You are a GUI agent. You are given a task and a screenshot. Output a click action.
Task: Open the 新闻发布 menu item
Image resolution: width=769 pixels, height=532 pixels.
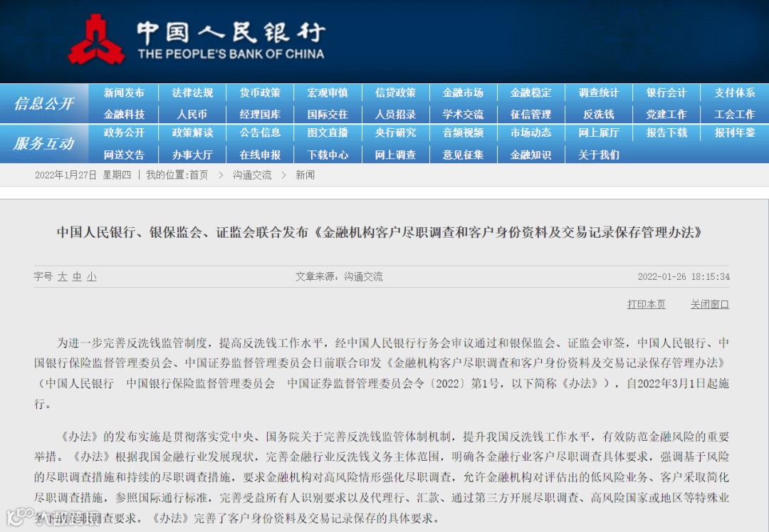coord(124,93)
